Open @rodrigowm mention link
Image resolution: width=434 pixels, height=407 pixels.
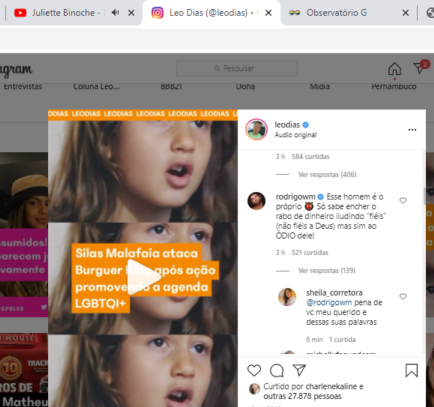pyautogui.click(x=329, y=302)
